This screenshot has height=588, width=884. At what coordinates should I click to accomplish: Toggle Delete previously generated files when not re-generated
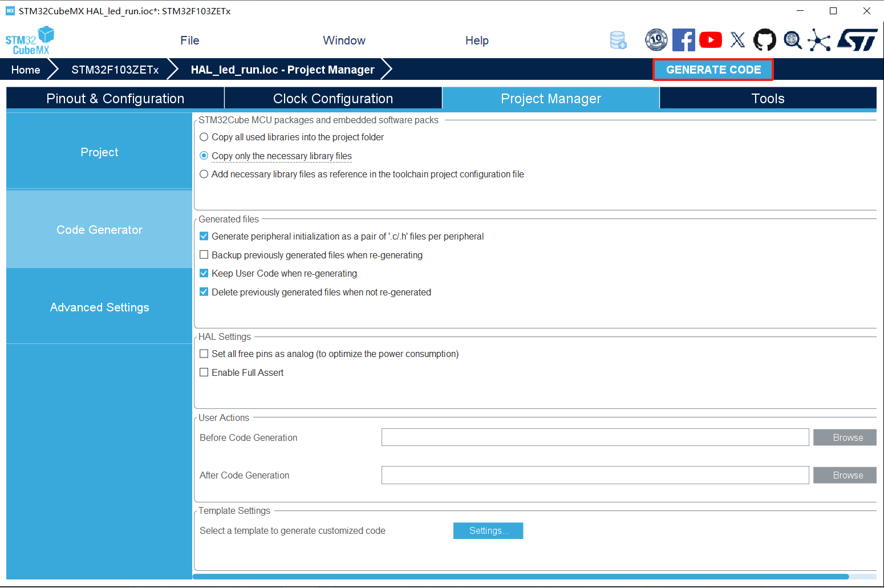[x=204, y=292]
